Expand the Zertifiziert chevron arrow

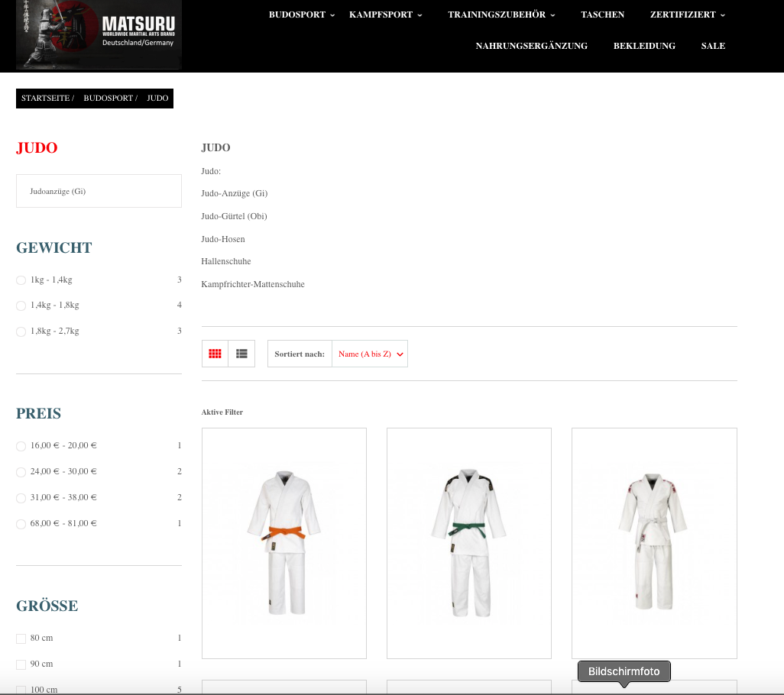723,15
